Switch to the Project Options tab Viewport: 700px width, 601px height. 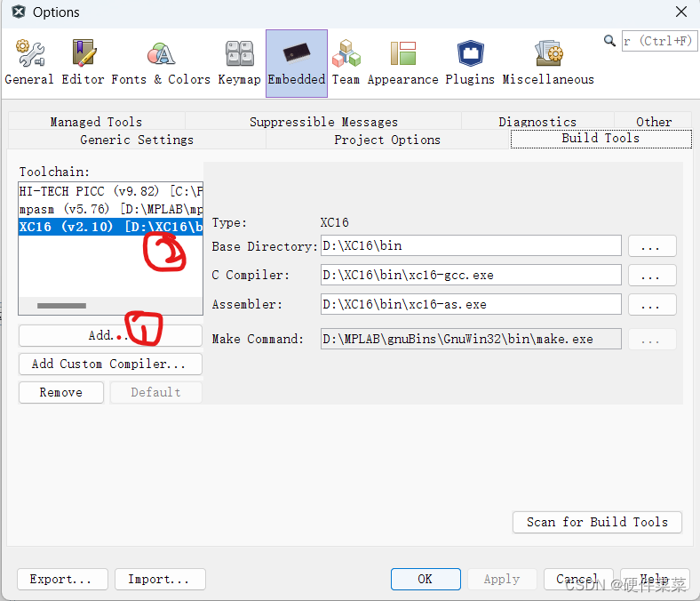pos(387,140)
